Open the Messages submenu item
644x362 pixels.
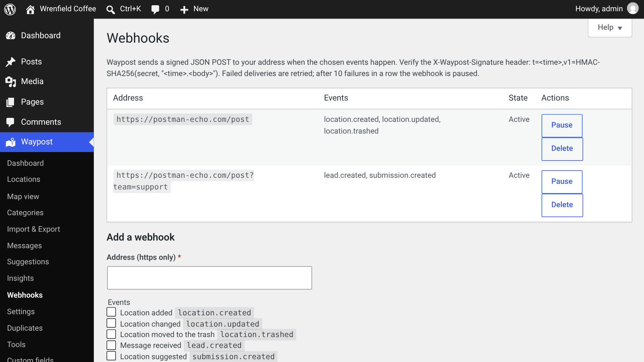point(25,246)
